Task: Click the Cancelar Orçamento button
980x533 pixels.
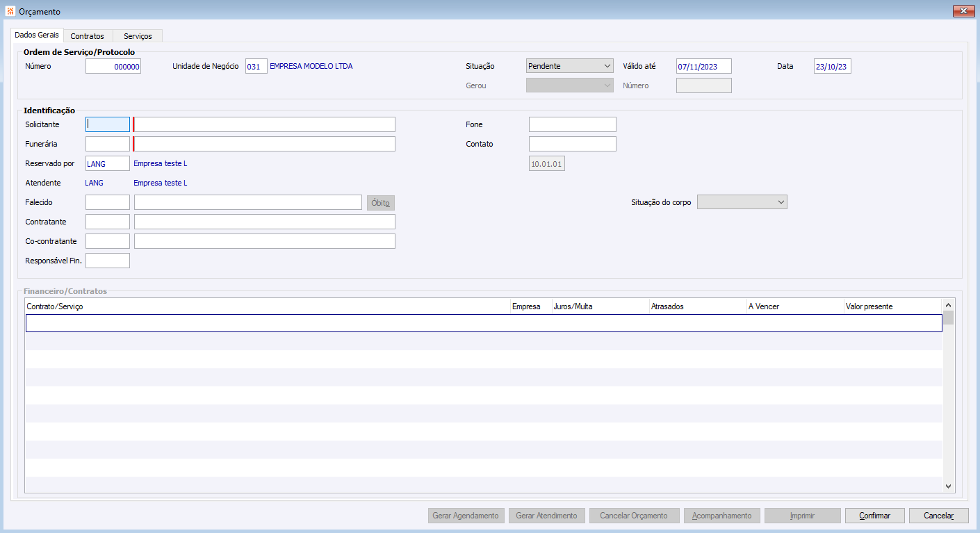Action: pyautogui.click(x=634, y=516)
